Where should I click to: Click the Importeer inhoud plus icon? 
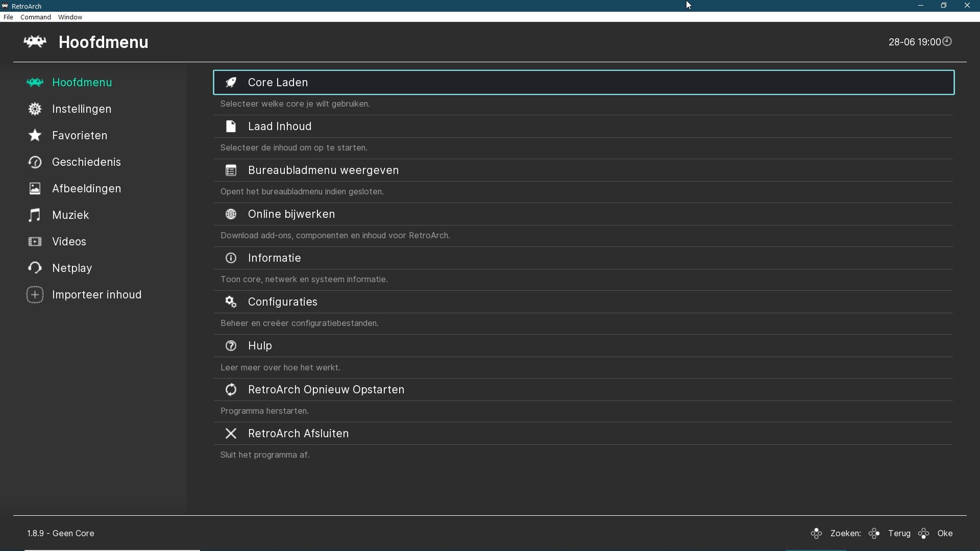click(35, 295)
